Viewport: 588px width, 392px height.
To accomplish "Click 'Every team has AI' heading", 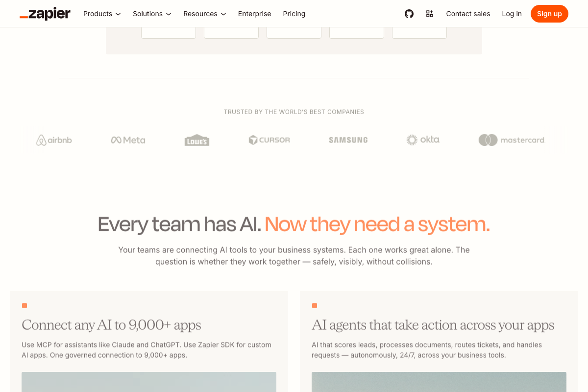I will (294, 224).
